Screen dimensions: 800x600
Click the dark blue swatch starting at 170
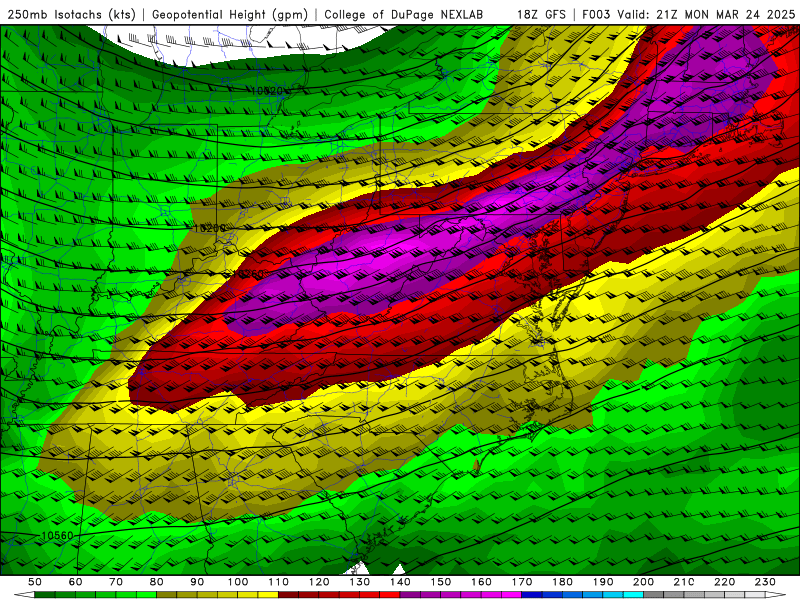[x=532, y=595]
